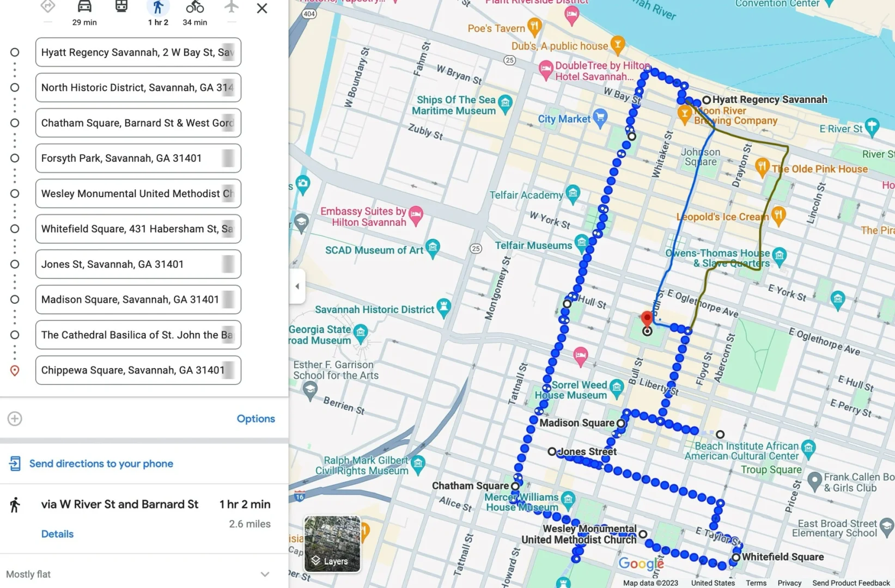Choose cycling directions mode
This screenshot has height=588, width=895.
pyautogui.click(x=194, y=7)
